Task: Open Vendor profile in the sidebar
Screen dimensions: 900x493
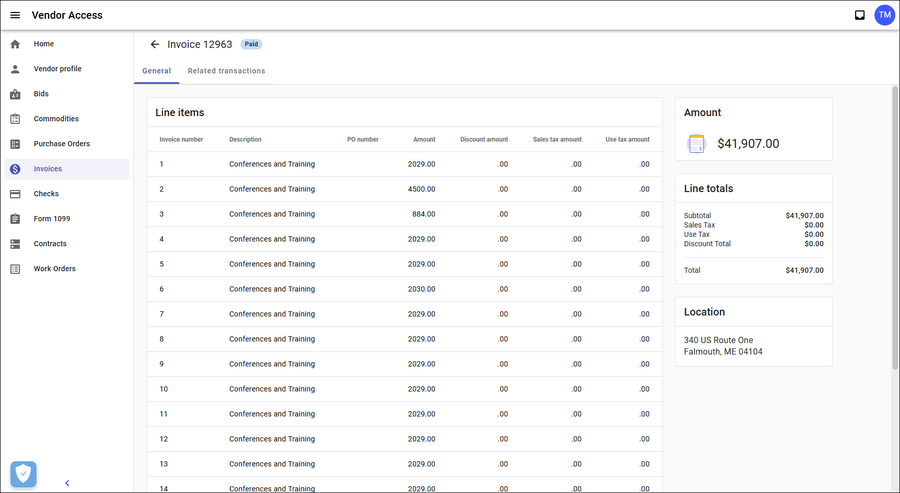Action: point(57,69)
